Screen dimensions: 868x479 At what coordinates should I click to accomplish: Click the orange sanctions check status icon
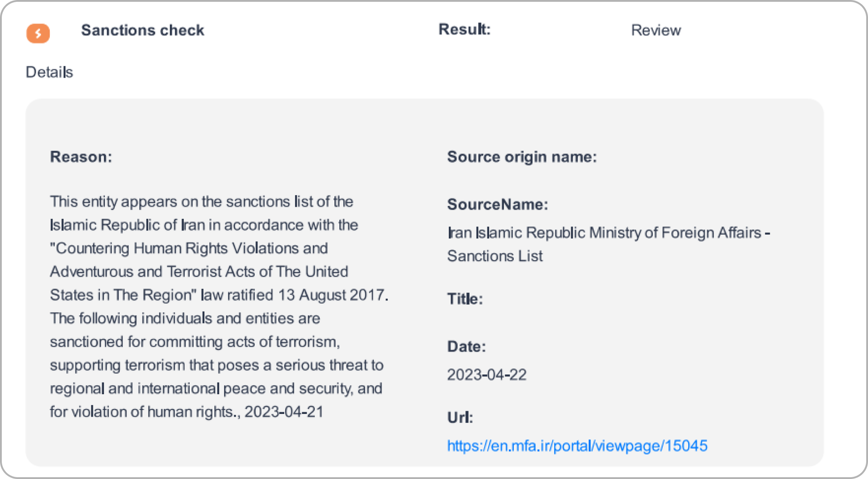38,33
